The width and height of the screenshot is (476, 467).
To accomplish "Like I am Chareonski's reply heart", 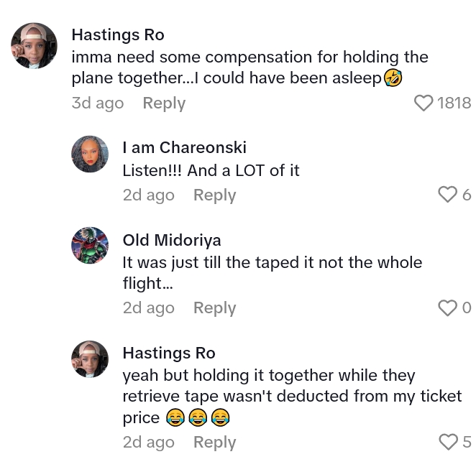I will click(x=447, y=195).
